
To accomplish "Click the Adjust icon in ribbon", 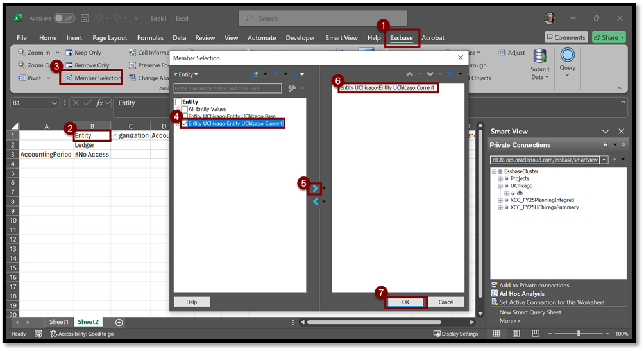I will click(502, 53).
